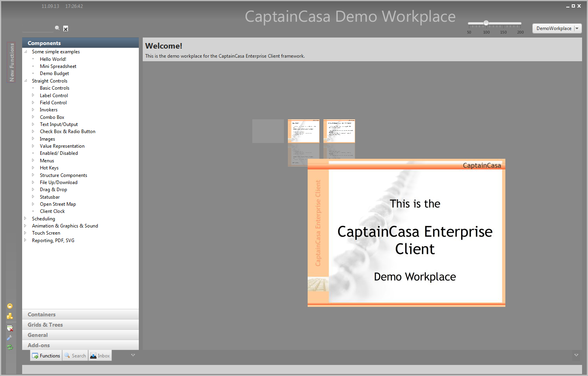588x376 pixels.
Task: Click the second slide thumbnail
Action: [x=303, y=131]
